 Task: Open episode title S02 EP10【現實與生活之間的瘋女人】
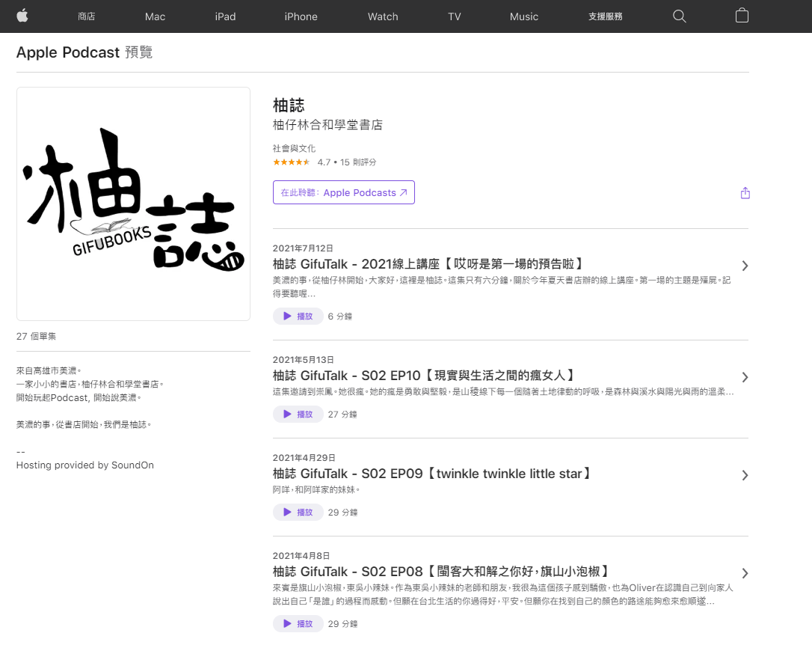tap(425, 376)
